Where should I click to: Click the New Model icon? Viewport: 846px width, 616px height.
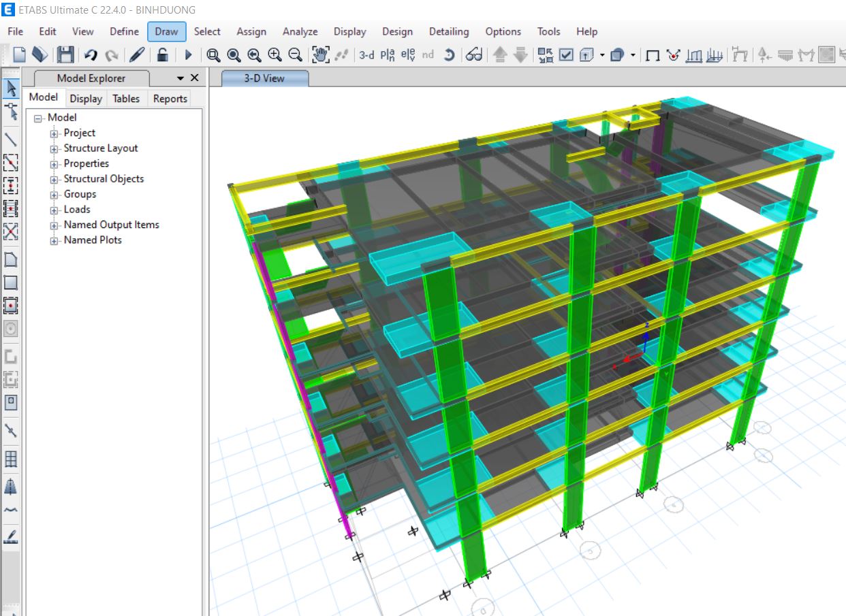coord(20,54)
